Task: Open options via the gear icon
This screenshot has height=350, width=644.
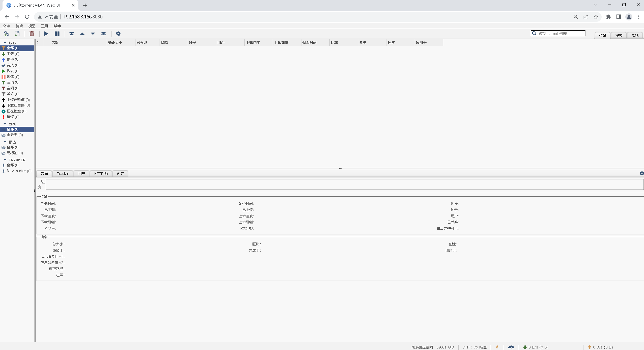Action: coord(118,34)
